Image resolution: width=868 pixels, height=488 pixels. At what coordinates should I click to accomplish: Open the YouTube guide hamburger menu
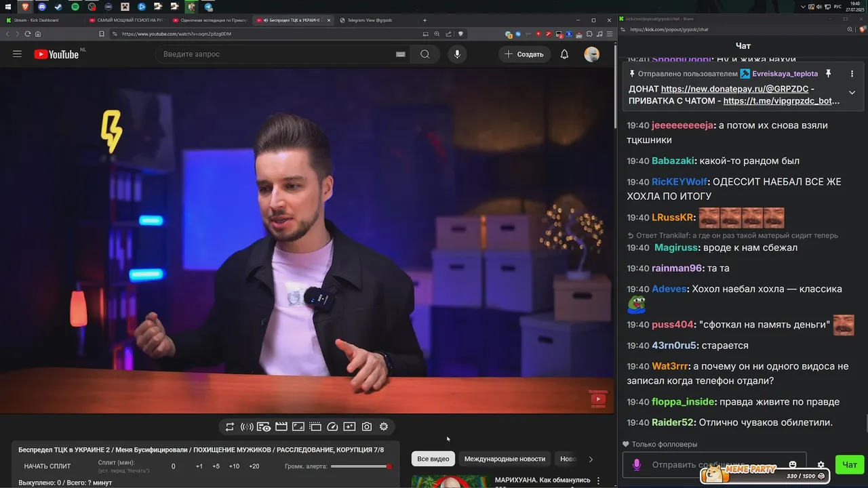18,54
